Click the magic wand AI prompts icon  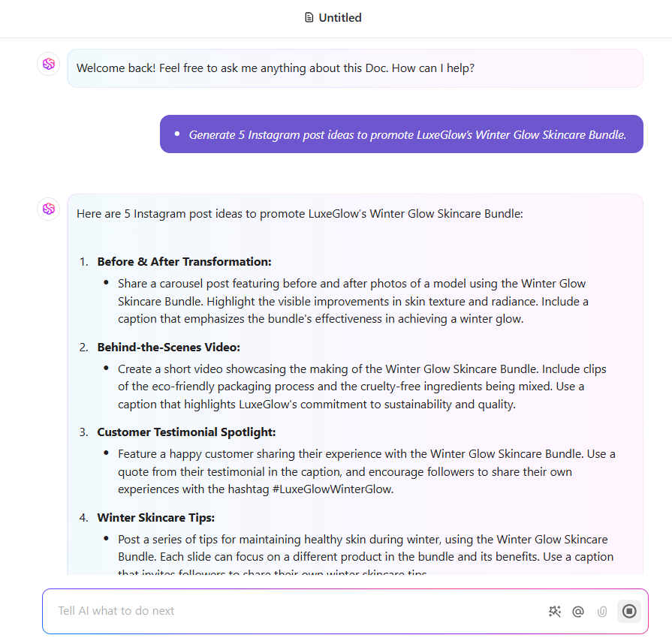click(555, 611)
